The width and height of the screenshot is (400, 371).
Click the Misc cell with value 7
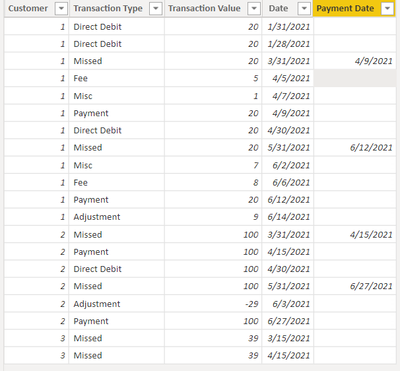click(x=116, y=165)
